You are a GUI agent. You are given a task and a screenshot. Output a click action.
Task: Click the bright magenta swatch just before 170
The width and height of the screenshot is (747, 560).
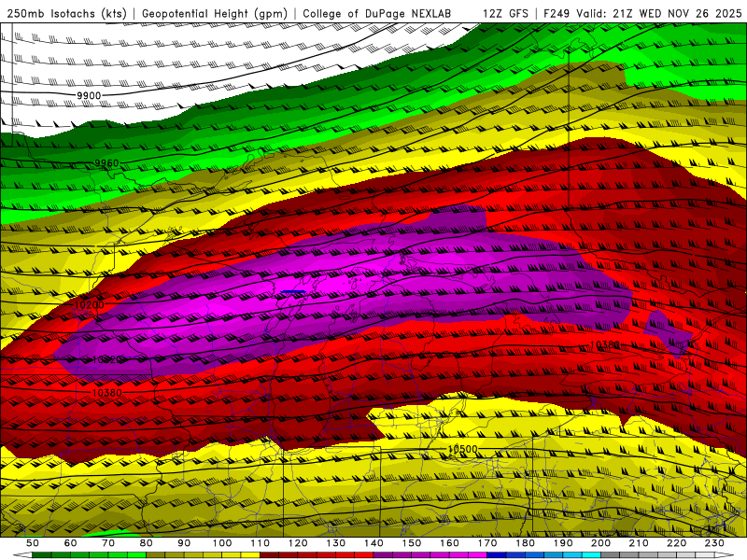coord(477,555)
